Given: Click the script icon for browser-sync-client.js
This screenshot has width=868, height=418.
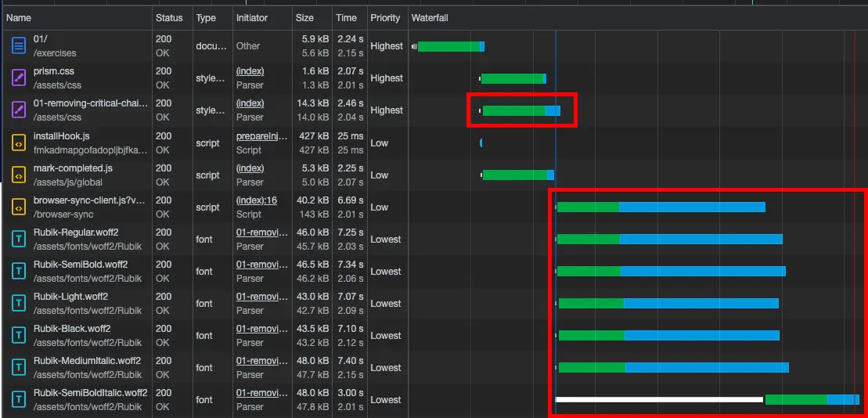Looking at the screenshot, I should [x=19, y=207].
